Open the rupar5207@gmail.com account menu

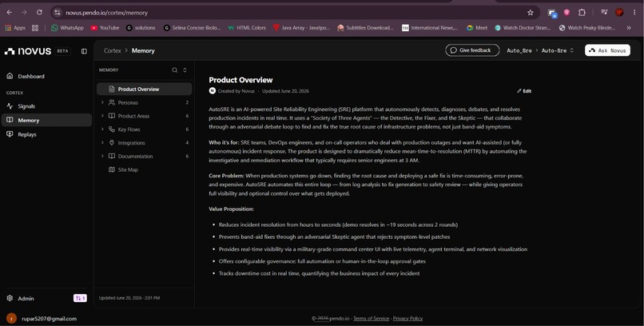42,319
